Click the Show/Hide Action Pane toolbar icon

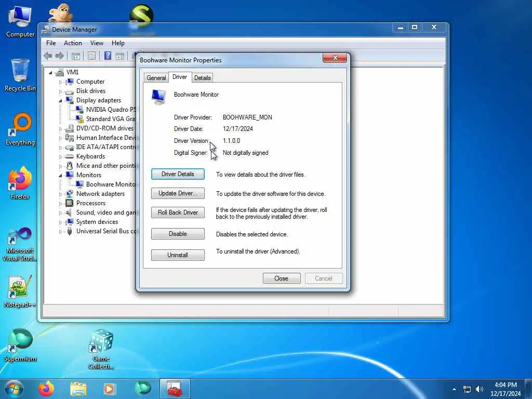pos(120,56)
